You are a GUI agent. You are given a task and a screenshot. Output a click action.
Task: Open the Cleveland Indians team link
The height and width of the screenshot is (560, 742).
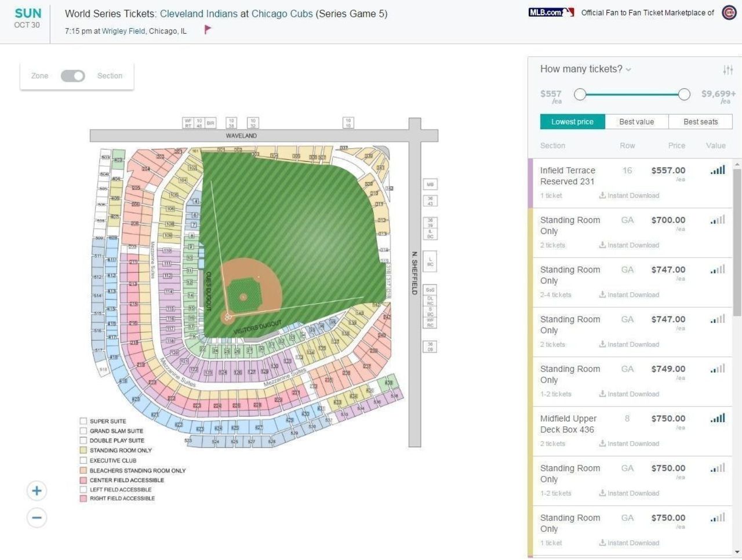[199, 13]
